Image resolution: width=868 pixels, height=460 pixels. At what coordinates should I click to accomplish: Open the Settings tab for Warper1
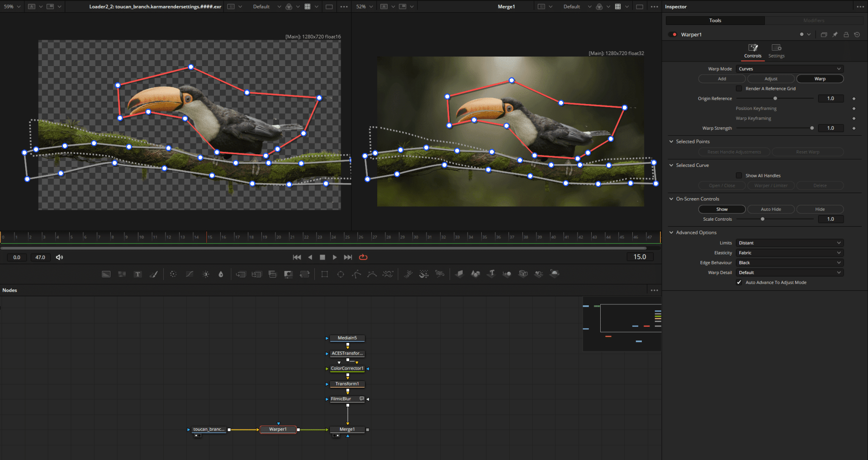pos(776,51)
